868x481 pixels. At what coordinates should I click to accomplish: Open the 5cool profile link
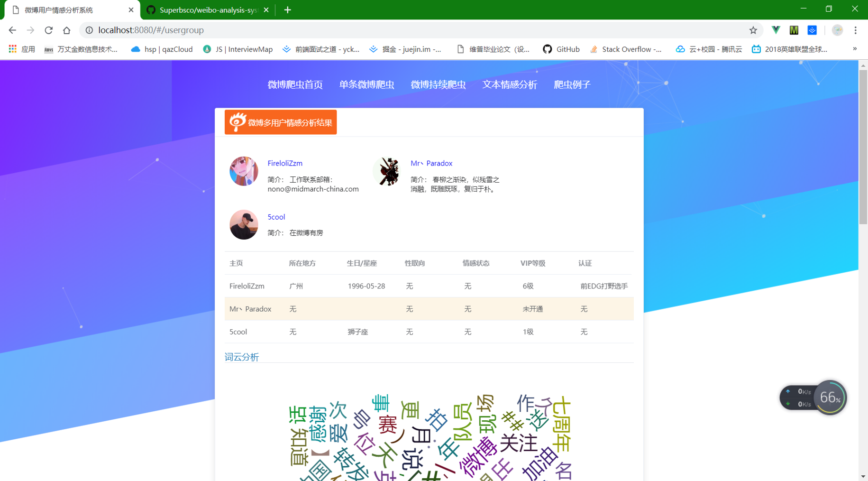tap(276, 217)
